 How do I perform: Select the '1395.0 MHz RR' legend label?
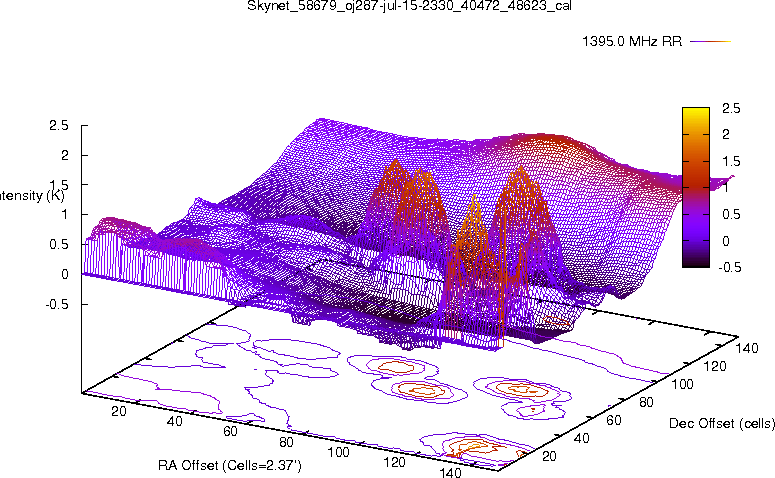632,42
